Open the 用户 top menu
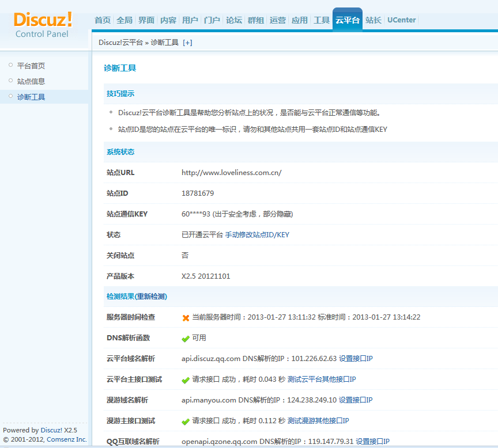Screen dimensions: 498x448 point(190,20)
